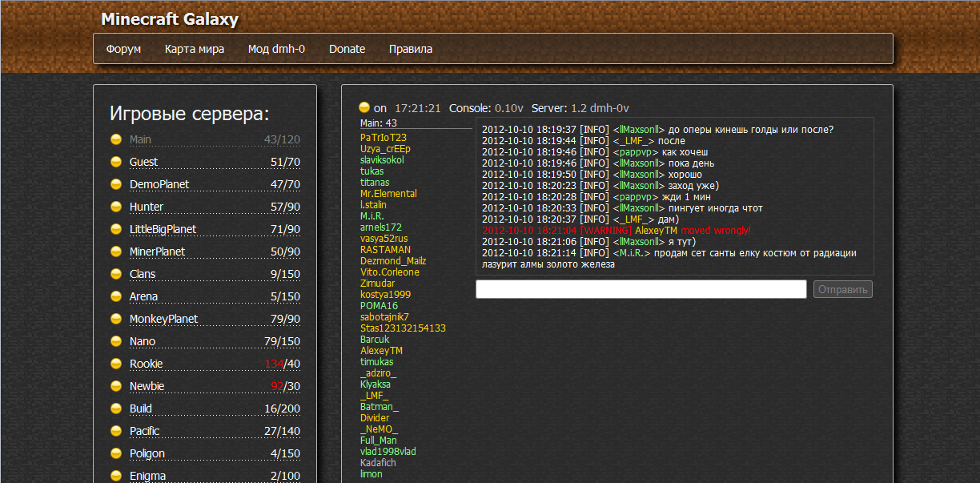This screenshot has width=980, height=483.
Task: Click the Console: 0.10v version text
Action: pos(486,108)
